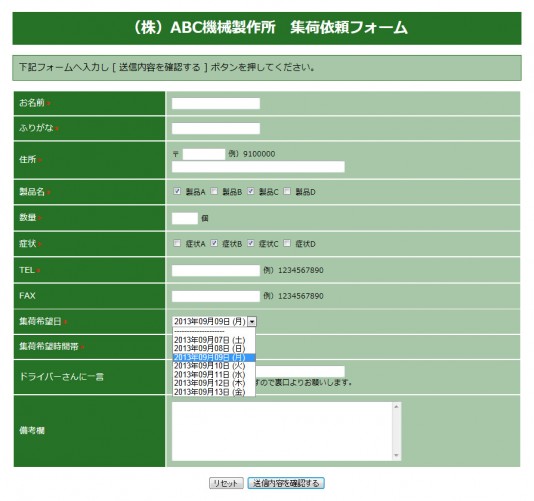534x501 pixels.
Task: Click the 送信内容を確認する button
Action: (286, 483)
